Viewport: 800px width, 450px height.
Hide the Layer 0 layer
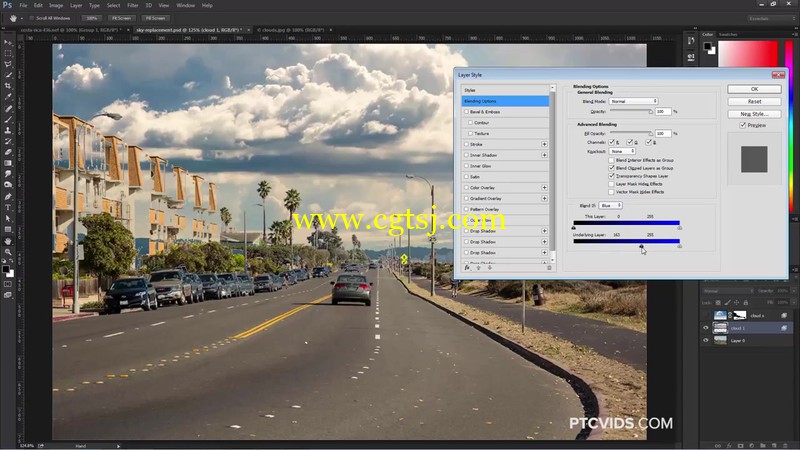click(x=706, y=340)
